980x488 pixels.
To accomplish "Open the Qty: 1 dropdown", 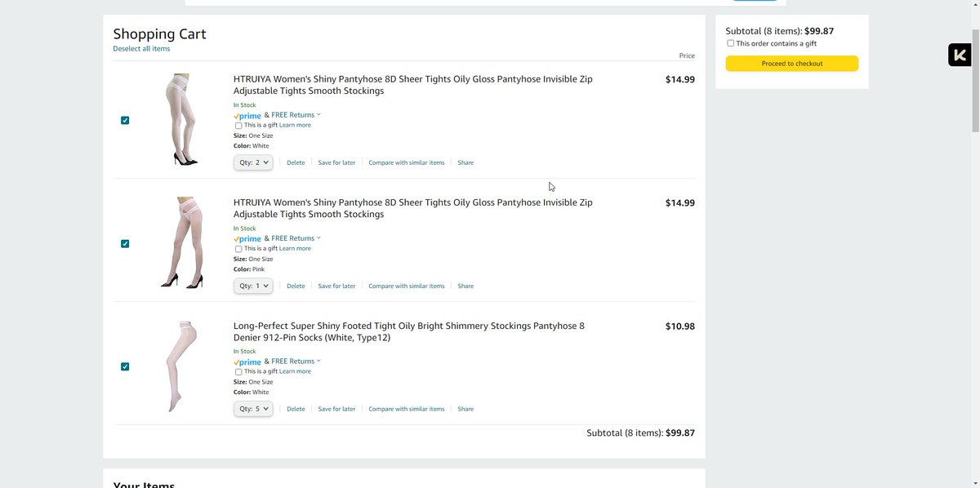I will click(x=253, y=286).
